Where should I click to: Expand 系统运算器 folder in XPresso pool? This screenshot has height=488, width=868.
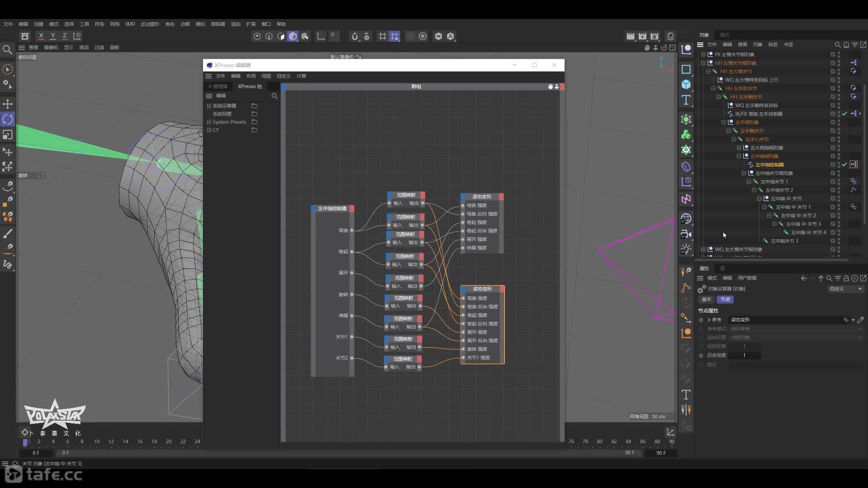coord(209,106)
